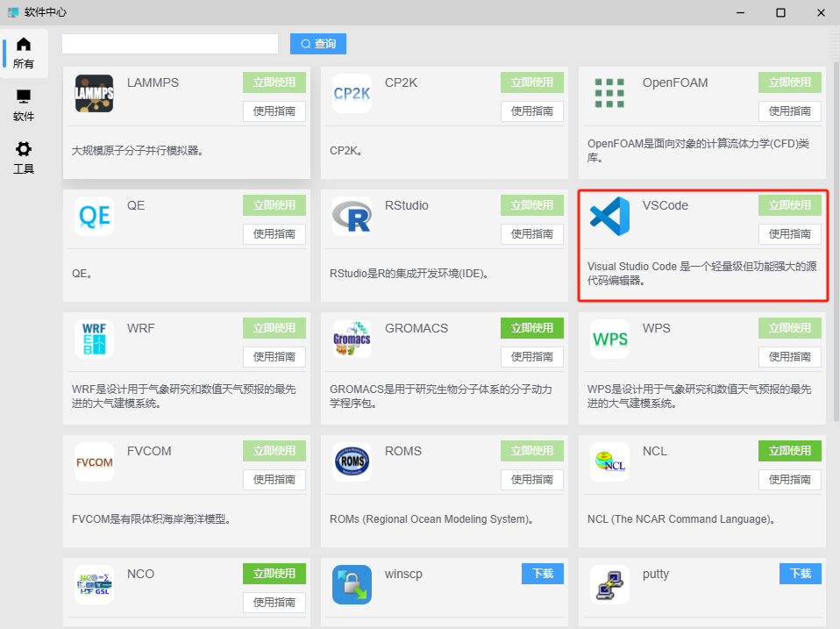
Task: Click the QE logo icon
Action: pos(95,216)
